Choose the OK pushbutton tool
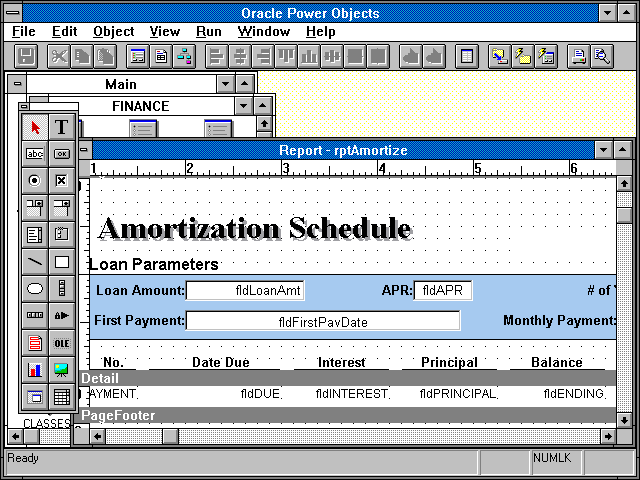Screen dimensions: 640x480 coord(62,154)
